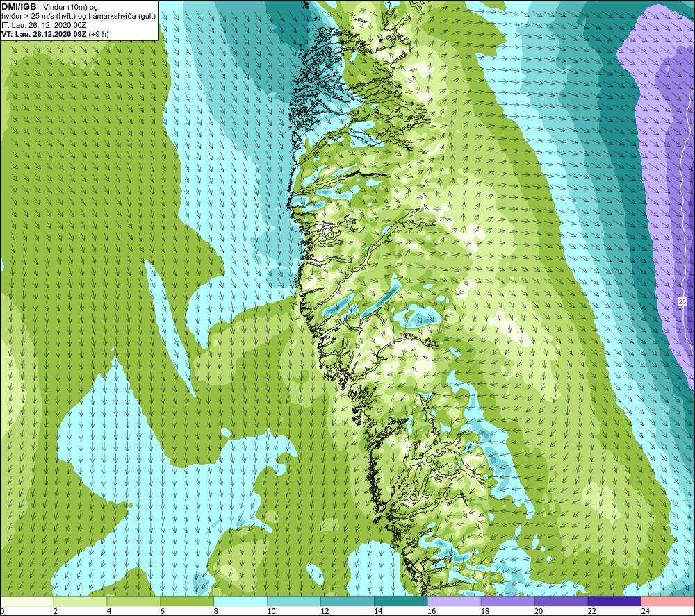Click the "0" label on the wind scale
This screenshot has width=695, height=616.
(3, 611)
